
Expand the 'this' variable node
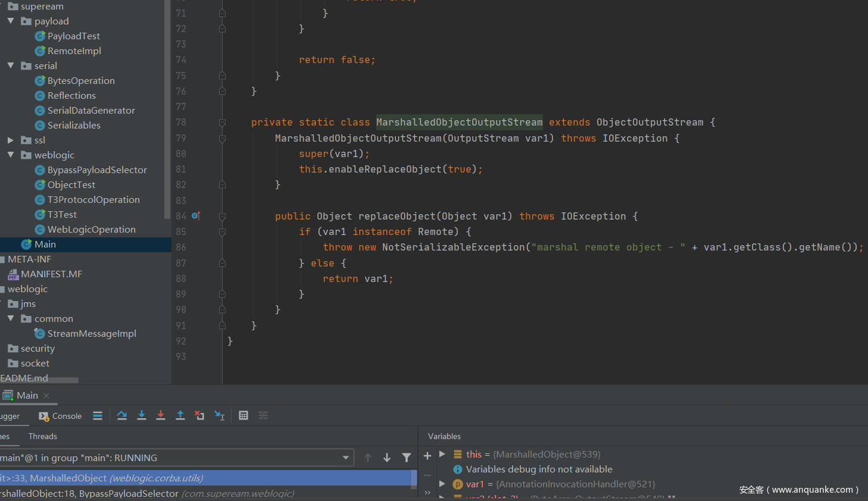442,454
